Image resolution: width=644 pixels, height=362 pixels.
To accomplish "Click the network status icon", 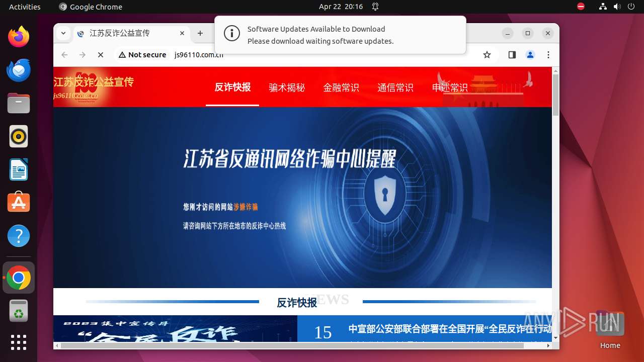I will [x=603, y=7].
